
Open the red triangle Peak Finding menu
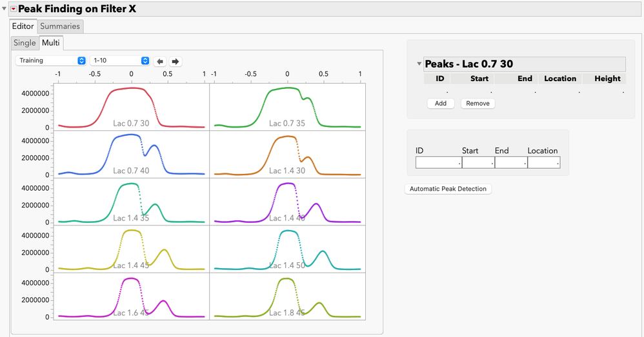pyautogui.click(x=14, y=9)
